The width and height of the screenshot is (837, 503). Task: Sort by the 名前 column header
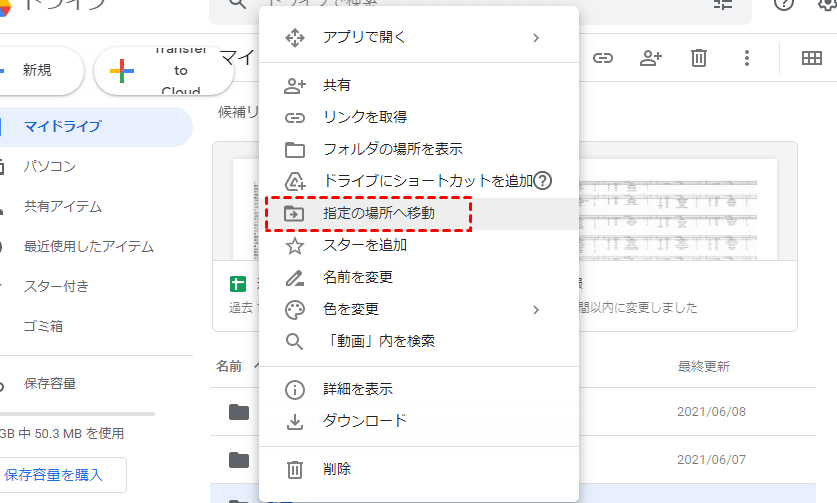(x=229, y=366)
